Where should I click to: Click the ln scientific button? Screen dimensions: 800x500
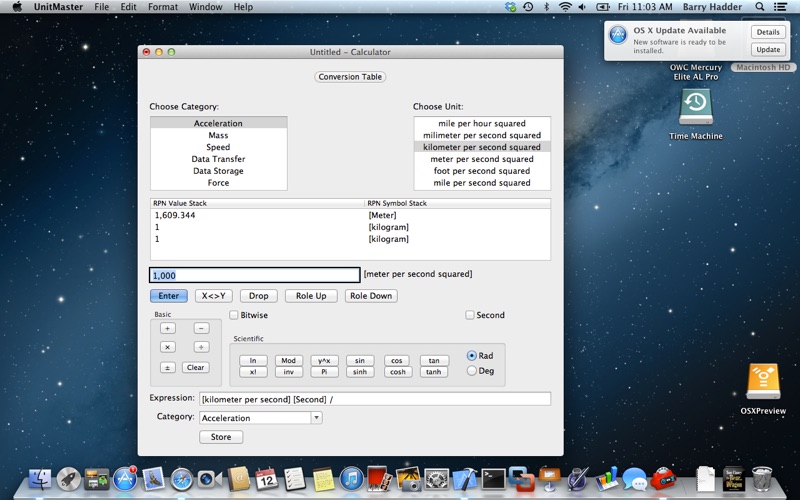(x=253, y=360)
